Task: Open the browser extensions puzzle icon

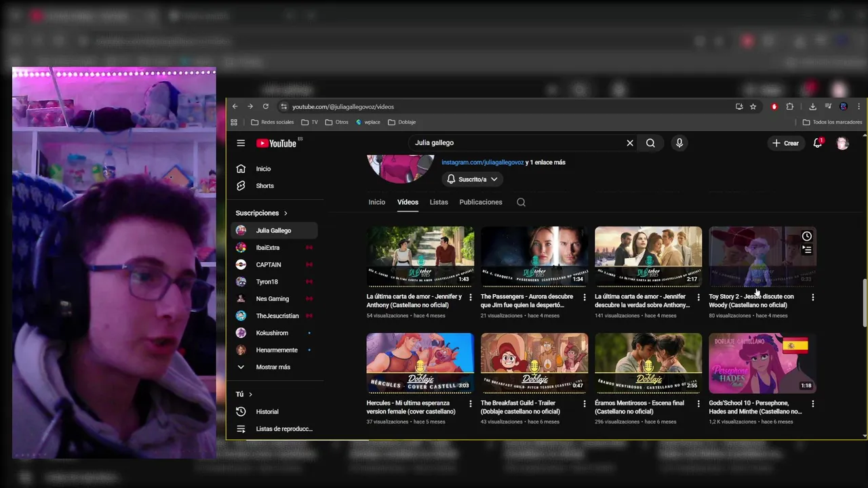Action: coord(789,106)
